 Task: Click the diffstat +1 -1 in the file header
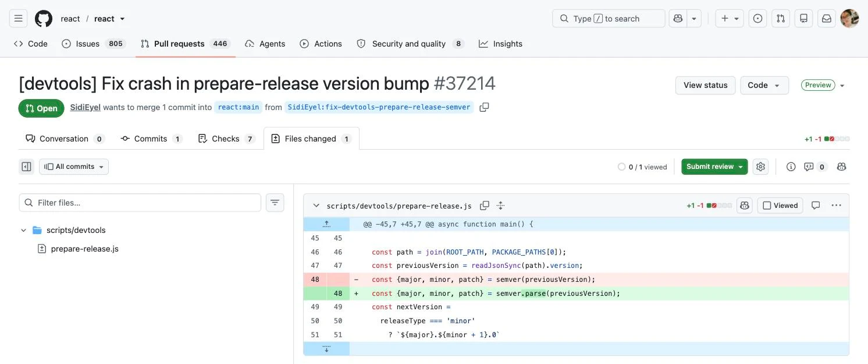[709, 206]
